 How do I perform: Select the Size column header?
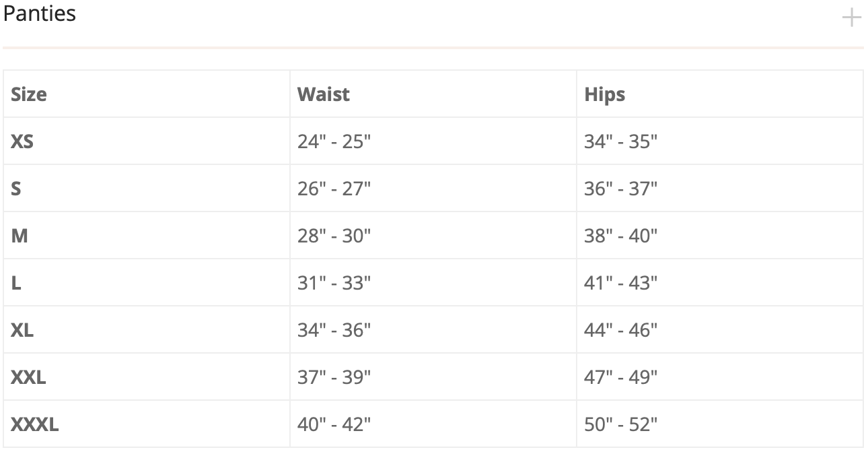coord(29,94)
